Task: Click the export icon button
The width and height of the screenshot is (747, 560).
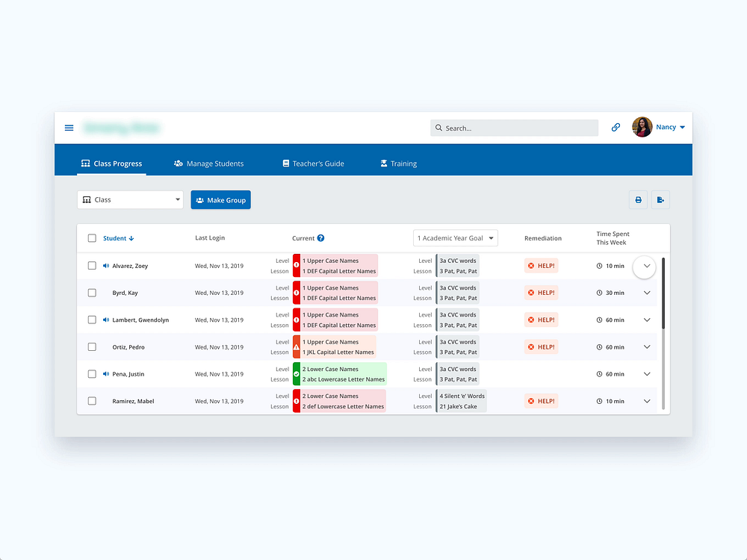Action: click(660, 200)
